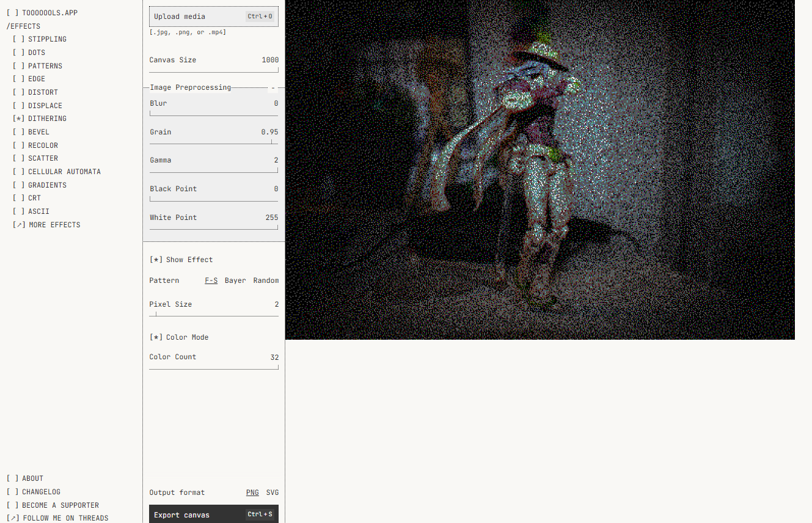Image resolution: width=812 pixels, height=523 pixels.
Task: Open FOLLOW ME ON THREADS link
Action: coord(65,518)
